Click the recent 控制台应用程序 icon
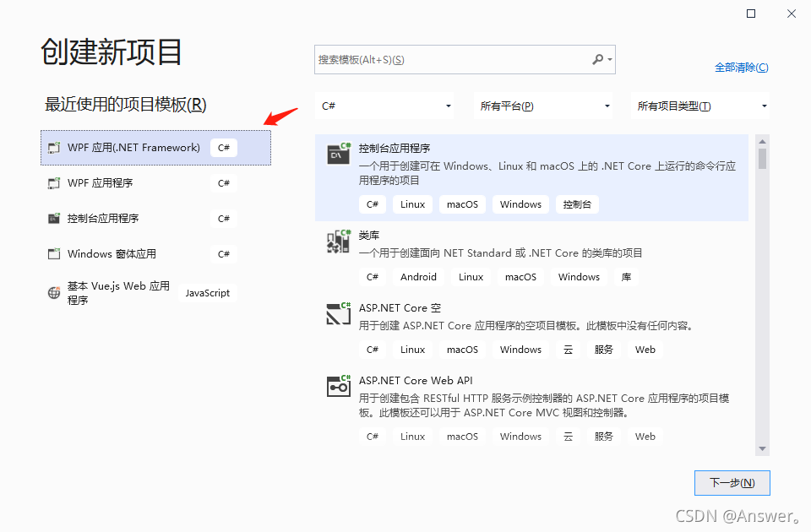This screenshot has width=811, height=532. tap(54, 218)
